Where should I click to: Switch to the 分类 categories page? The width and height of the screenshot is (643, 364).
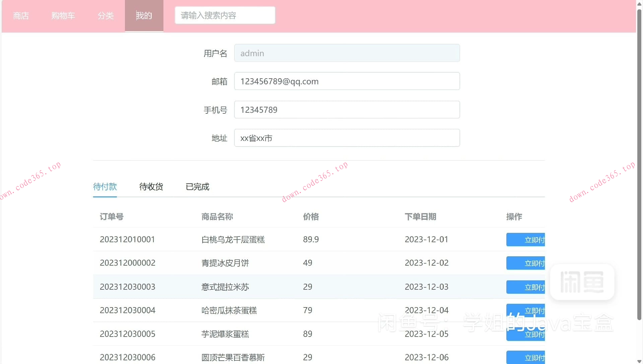tap(106, 15)
